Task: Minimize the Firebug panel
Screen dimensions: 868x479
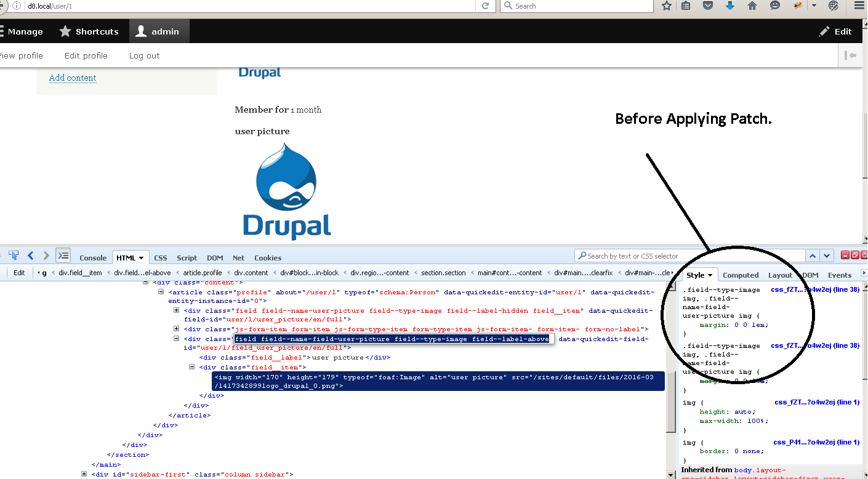Action: tap(845, 255)
